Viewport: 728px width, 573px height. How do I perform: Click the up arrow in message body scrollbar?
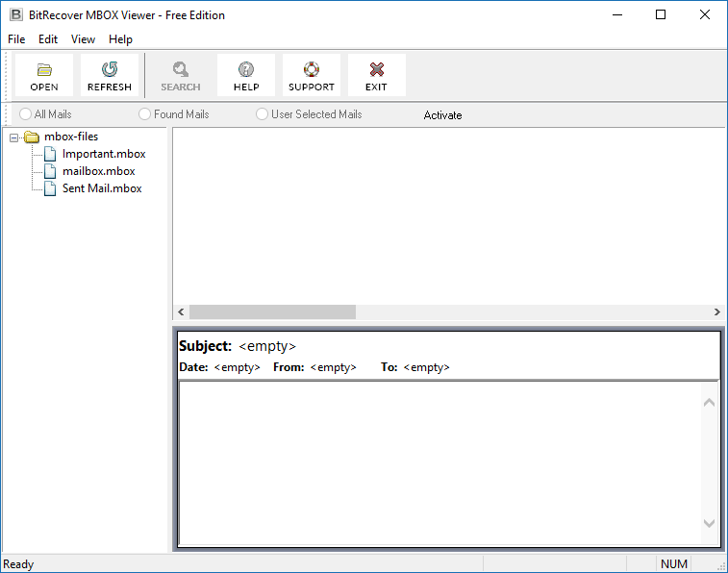coord(709,402)
